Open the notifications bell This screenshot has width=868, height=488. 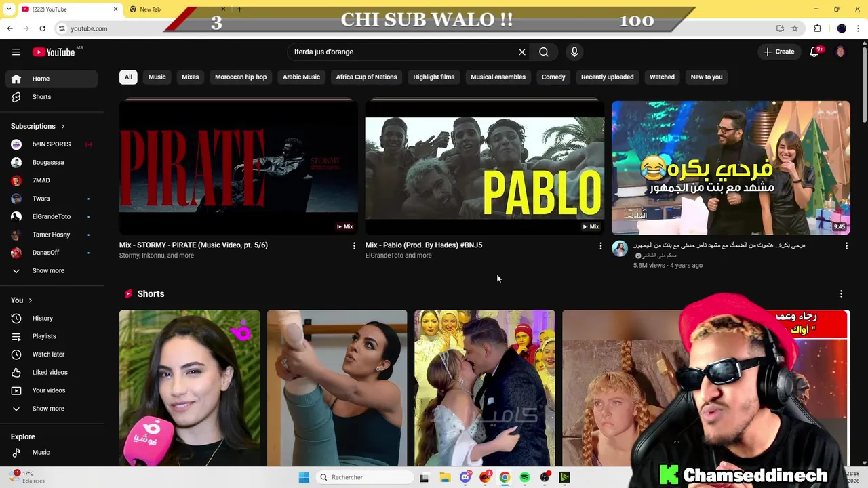pyautogui.click(x=815, y=52)
